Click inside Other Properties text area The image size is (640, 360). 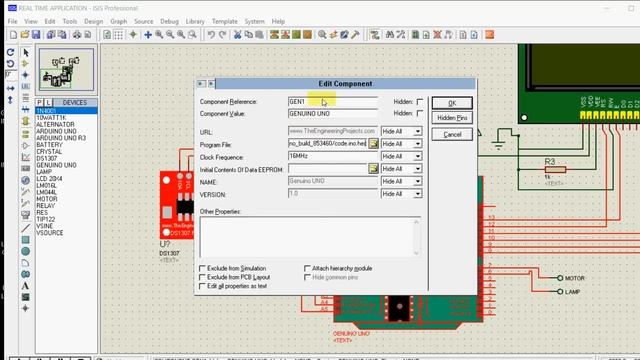[310, 237]
